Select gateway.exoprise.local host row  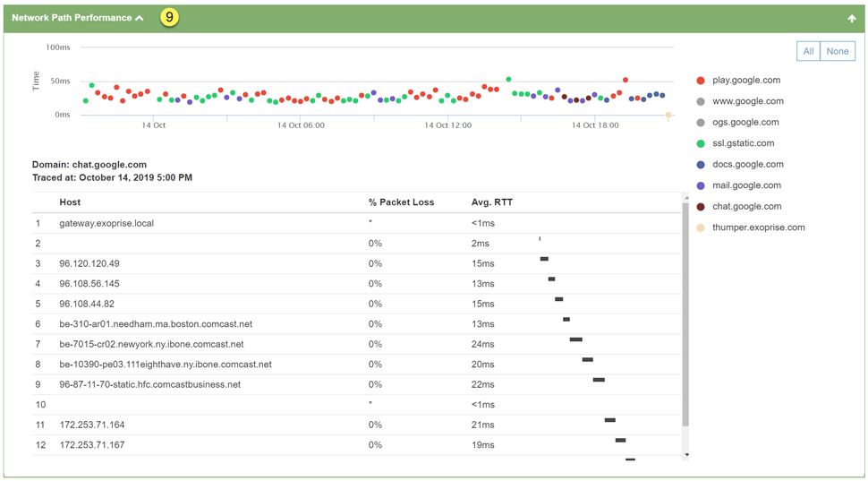click(x=356, y=223)
